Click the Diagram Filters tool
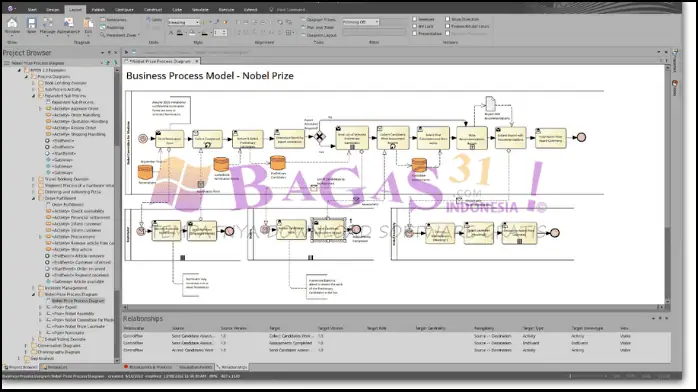 318,20
